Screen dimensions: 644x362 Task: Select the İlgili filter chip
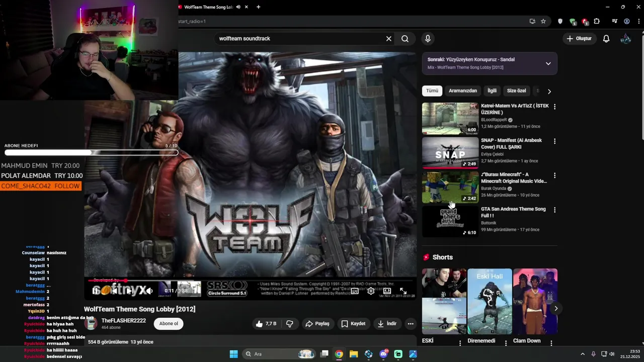tap(492, 91)
